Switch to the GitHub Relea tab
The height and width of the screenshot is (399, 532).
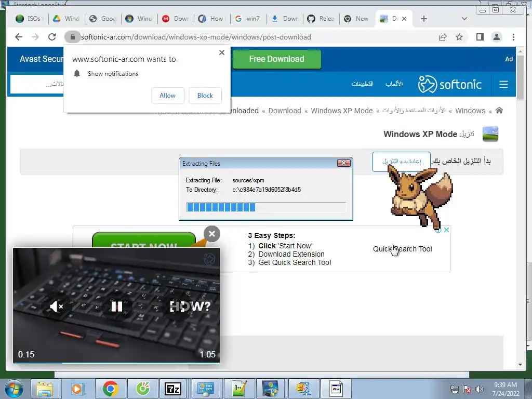tap(321, 19)
